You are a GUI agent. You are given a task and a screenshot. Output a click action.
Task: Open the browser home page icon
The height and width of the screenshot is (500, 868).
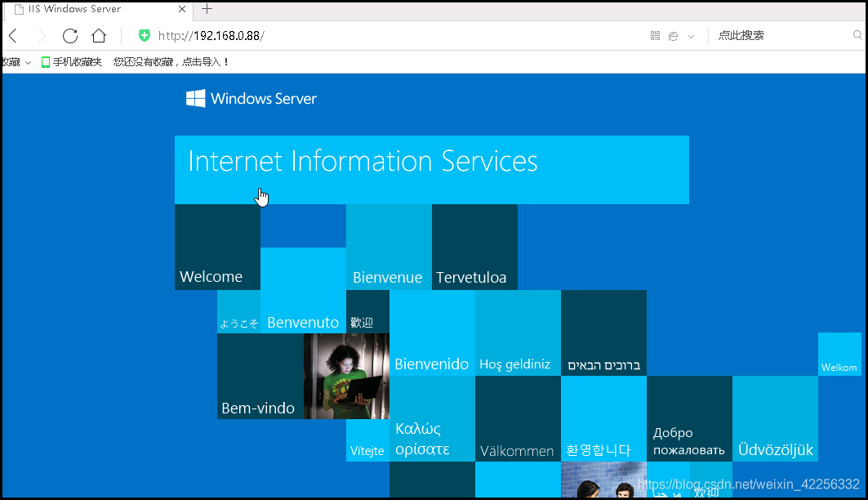coord(99,36)
